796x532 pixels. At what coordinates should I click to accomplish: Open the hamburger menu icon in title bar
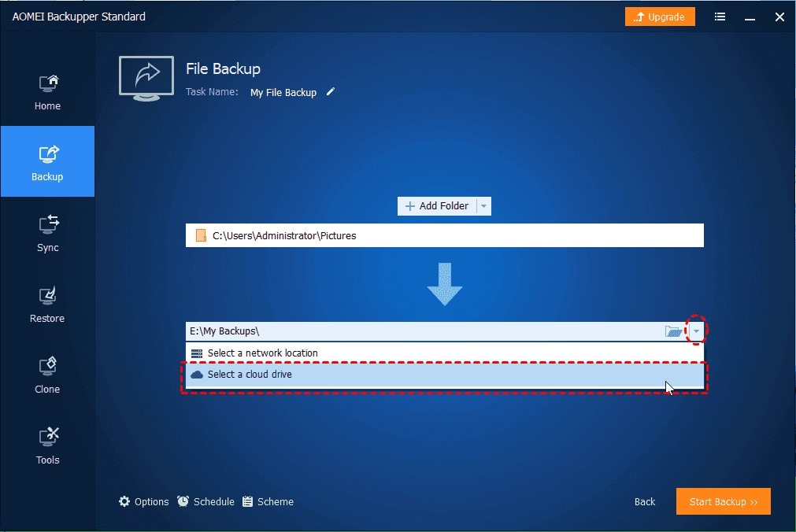click(x=720, y=17)
